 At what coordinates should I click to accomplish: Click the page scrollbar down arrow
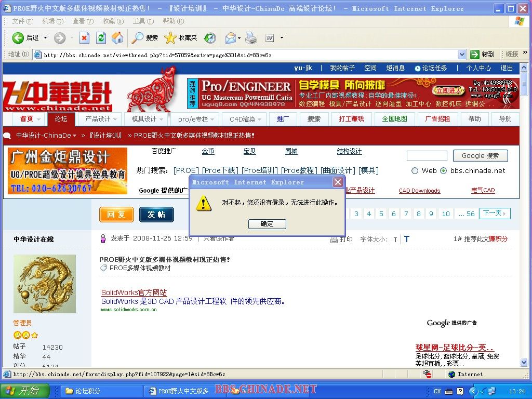tap(524, 363)
